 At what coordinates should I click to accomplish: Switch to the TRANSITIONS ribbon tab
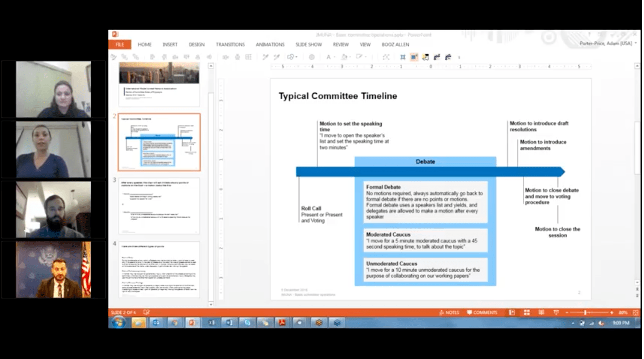coord(230,45)
